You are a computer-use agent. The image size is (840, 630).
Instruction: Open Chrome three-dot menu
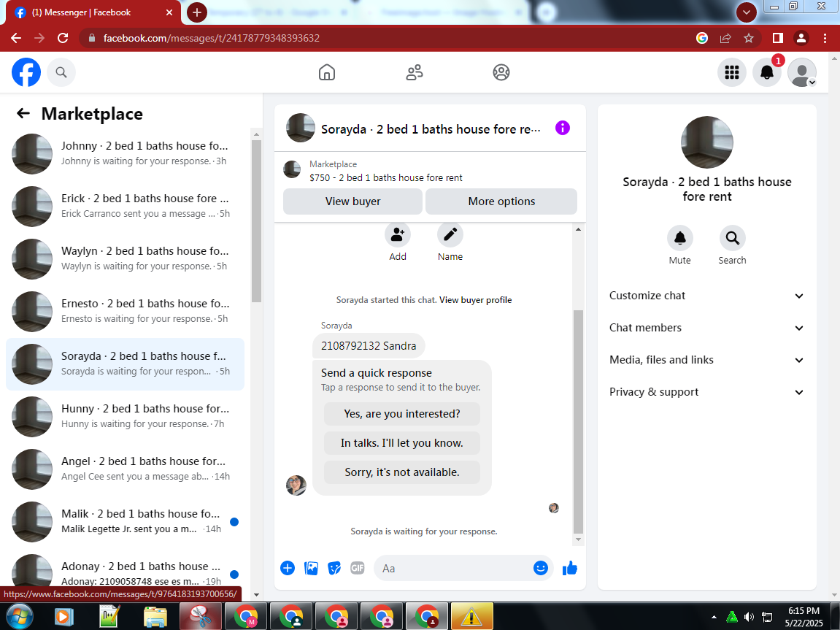825,38
